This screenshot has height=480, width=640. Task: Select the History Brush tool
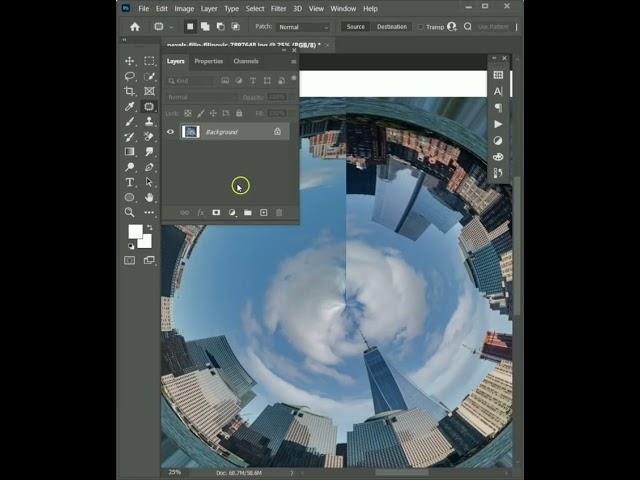coord(129,137)
